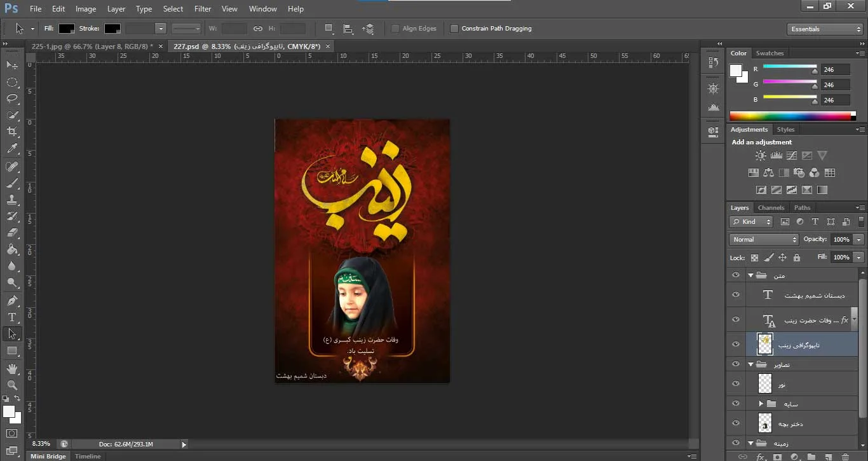
Task: Open the layer Fill percentage arrow
Action: coord(859,258)
